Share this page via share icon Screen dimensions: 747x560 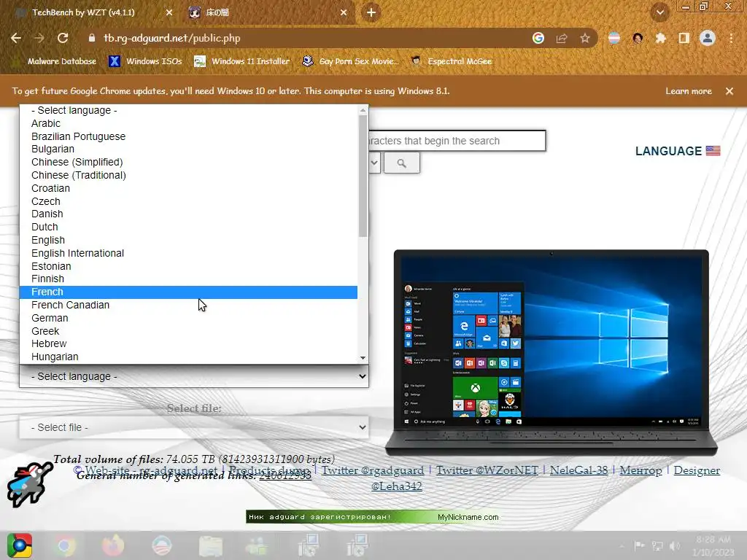tap(562, 38)
